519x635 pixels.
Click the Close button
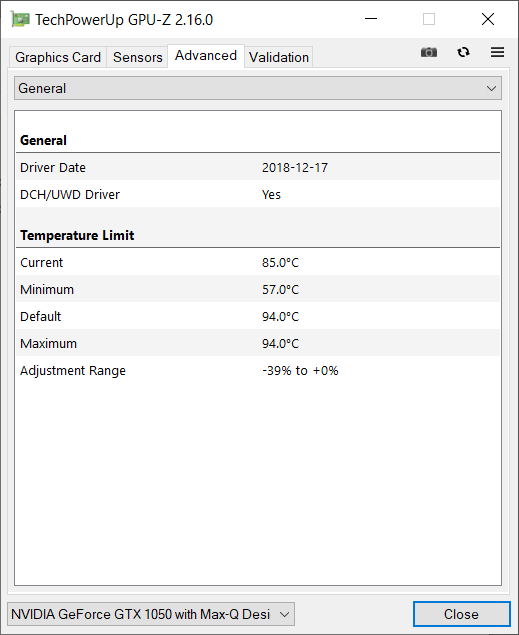(461, 614)
